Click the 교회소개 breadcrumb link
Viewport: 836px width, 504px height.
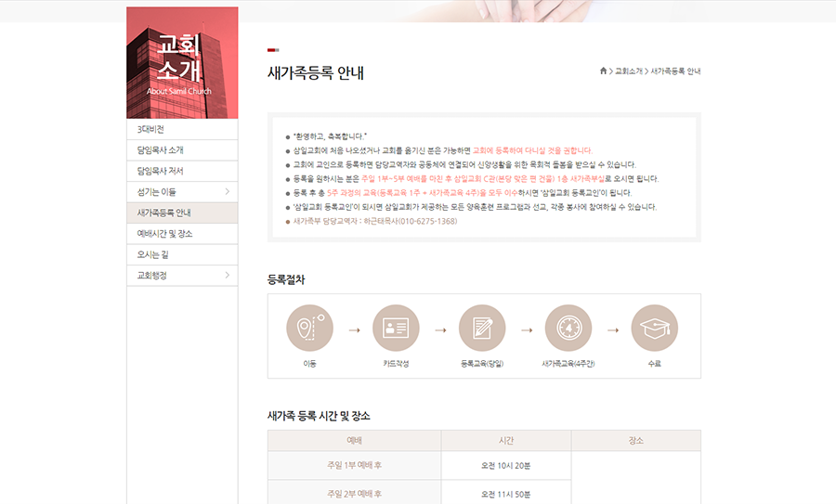click(629, 71)
